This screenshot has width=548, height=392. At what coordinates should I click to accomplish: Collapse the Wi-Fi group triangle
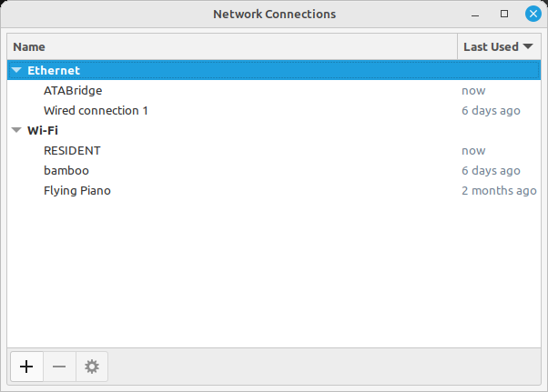point(16,130)
